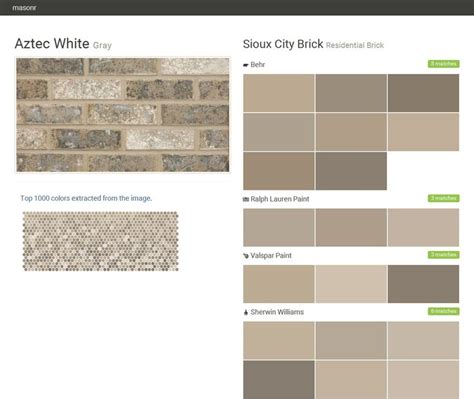Click the 'Residential Brick' subtitle
474x399 pixels.
point(355,45)
